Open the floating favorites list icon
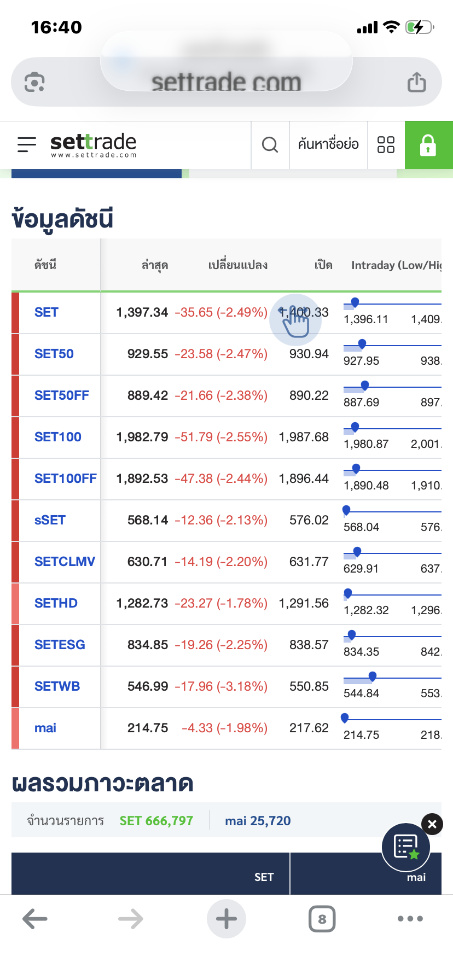Screen dimensions: 453x980 (x=406, y=847)
